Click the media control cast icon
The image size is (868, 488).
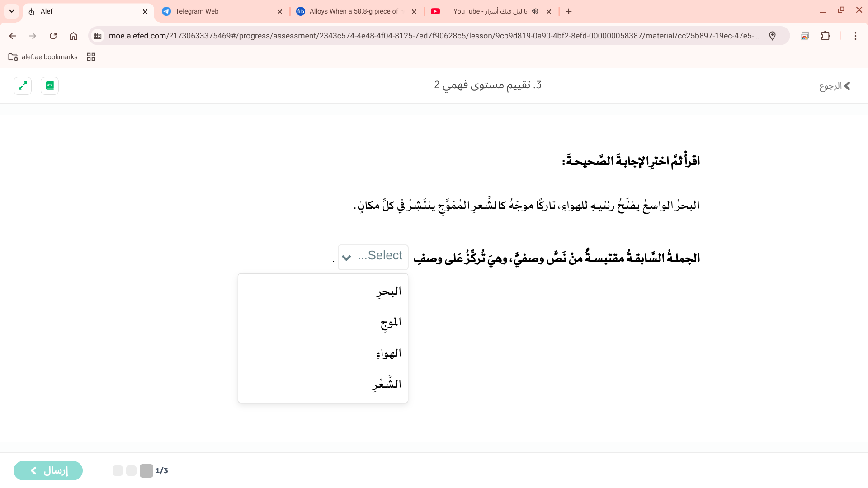(805, 36)
